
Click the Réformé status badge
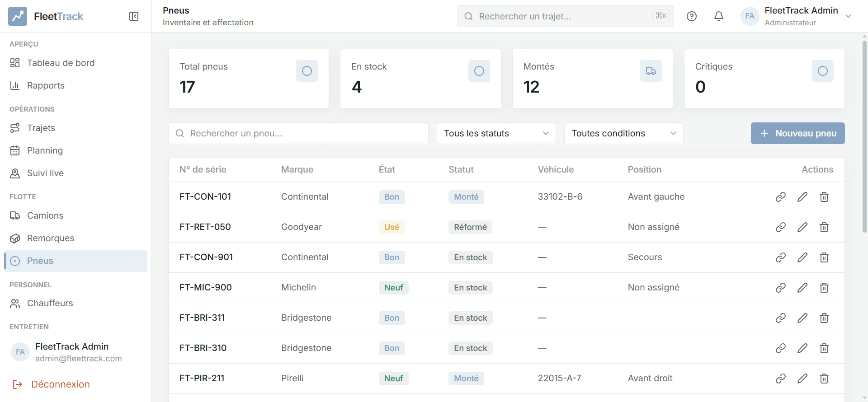point(470,227)
